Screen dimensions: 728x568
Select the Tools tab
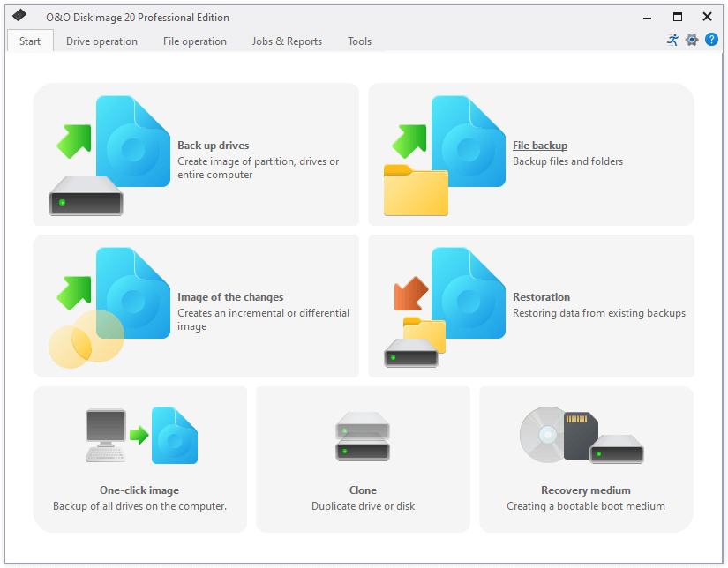360,41
